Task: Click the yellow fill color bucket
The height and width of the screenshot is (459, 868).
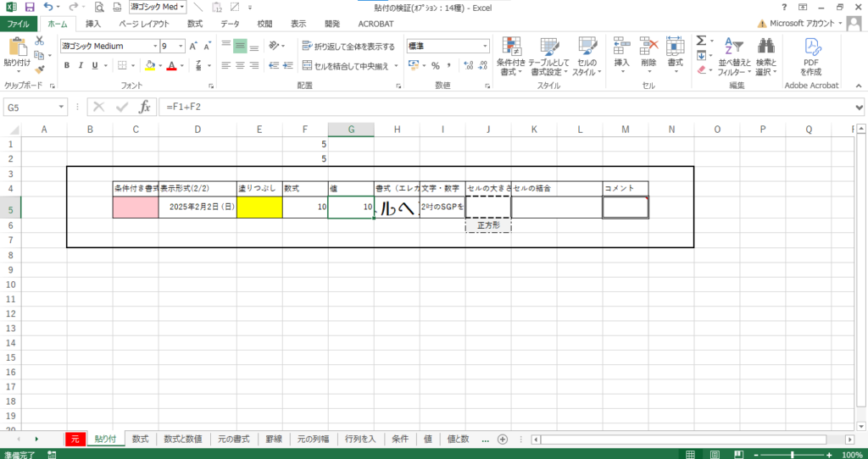Action: point(149,65)
